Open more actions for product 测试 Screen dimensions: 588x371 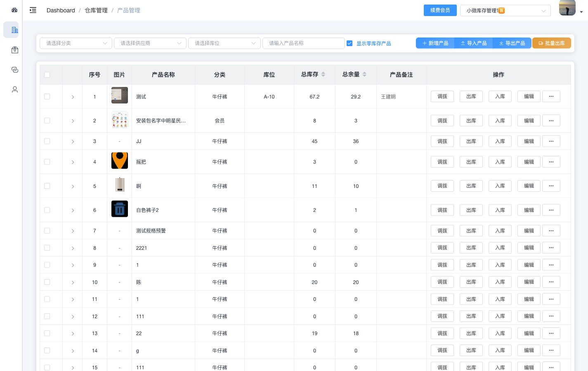pos(551,96)
